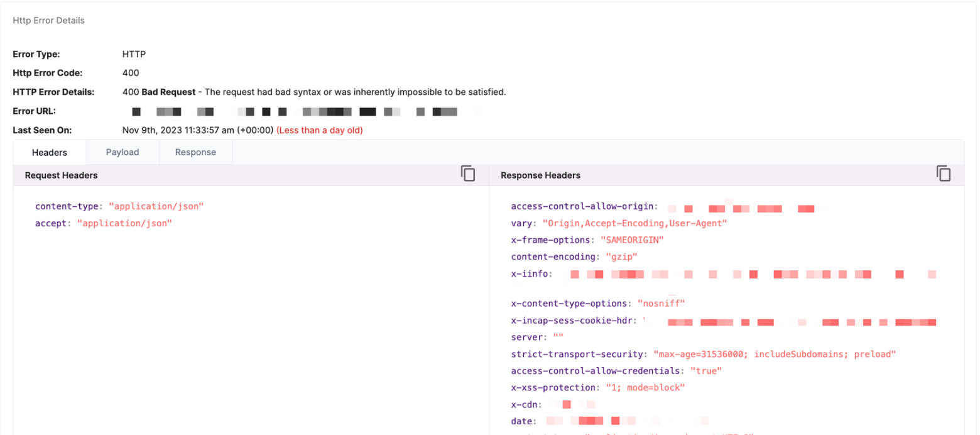Image resolution: width=980 pixels, height=435 pixels.
Task: Click the accept request header value
Action: (124, 223)
